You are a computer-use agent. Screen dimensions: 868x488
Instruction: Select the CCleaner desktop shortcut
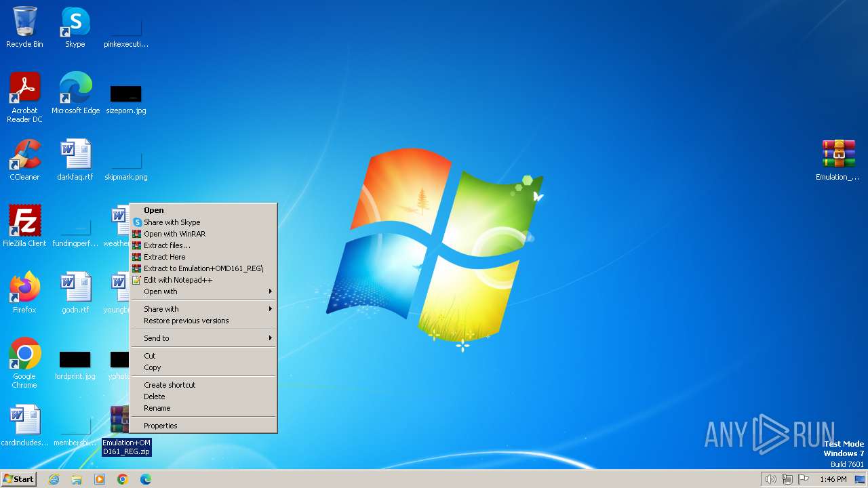[x=24, y=160]
